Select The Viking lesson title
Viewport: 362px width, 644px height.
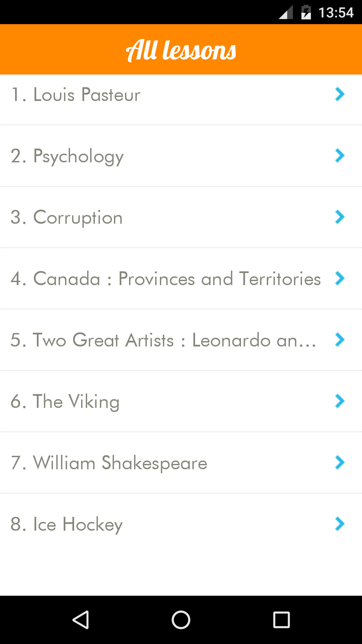tap(65, 401)
